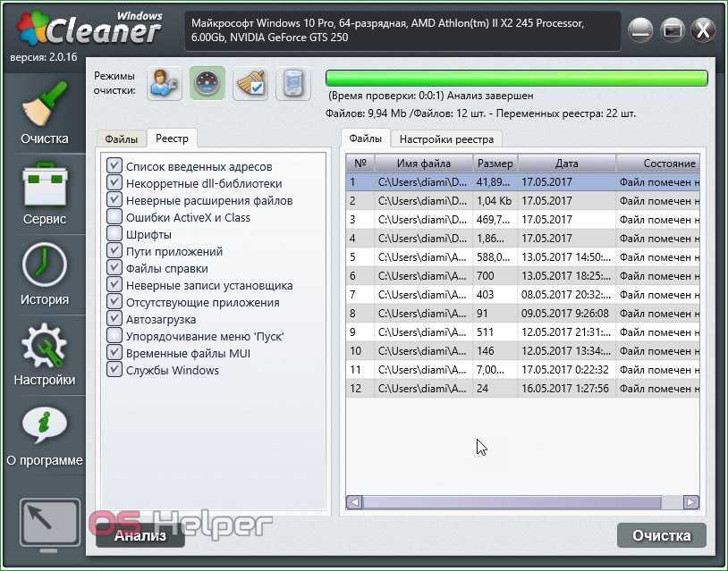Click the green progress bar
The image size is (728, 571).
[x=517, y=78]
